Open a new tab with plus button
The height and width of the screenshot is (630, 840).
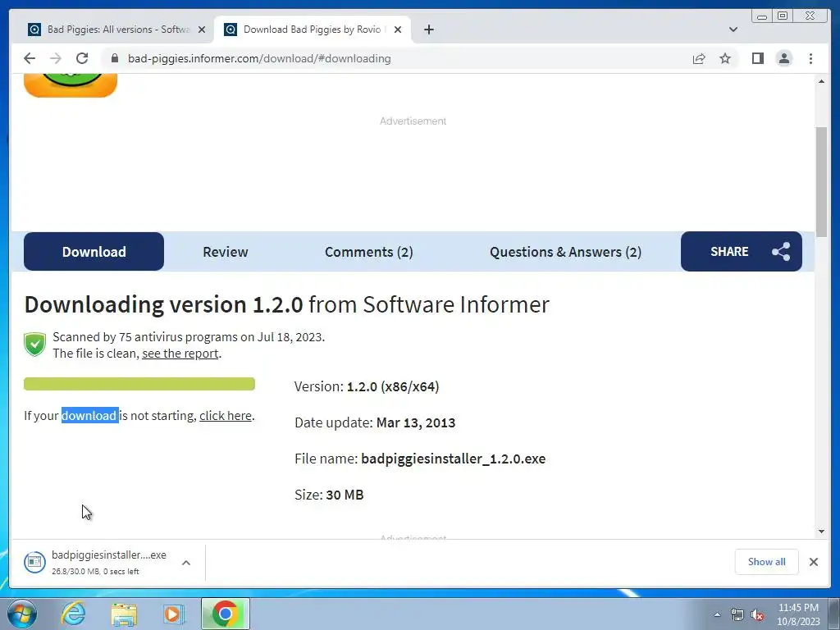428,30
